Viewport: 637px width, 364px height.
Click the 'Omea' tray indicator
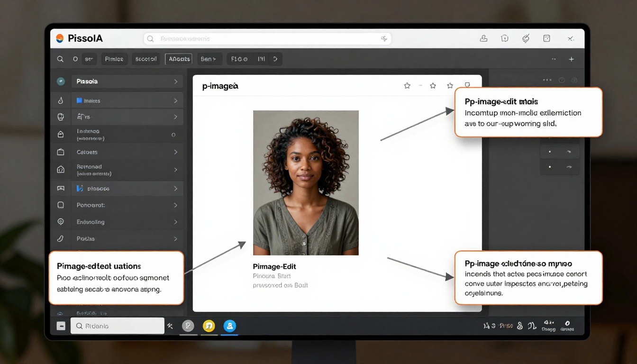pyautogui.click(x=567, y=326)
